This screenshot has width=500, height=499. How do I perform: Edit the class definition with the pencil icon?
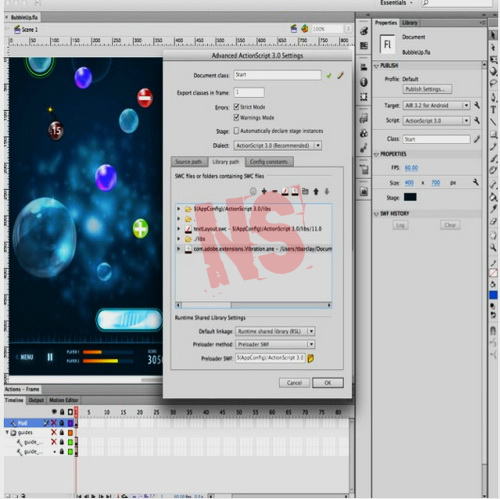[x=340, y=76]
